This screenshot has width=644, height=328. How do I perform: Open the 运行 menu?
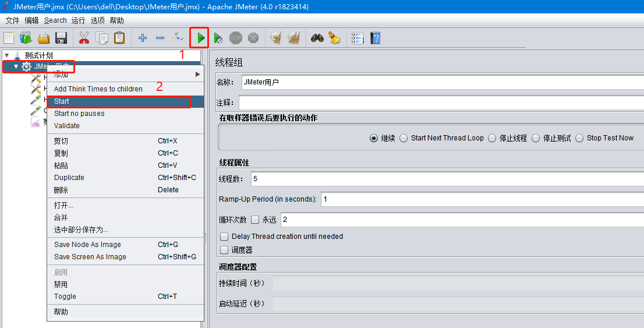click(78, 20)
